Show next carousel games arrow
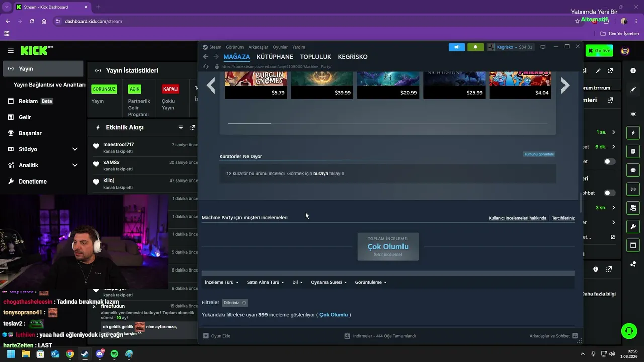Screen dimensions: 644x362 [x=565, y=85]
